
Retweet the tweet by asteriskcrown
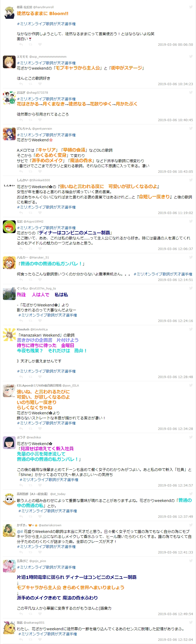[30, 552]
